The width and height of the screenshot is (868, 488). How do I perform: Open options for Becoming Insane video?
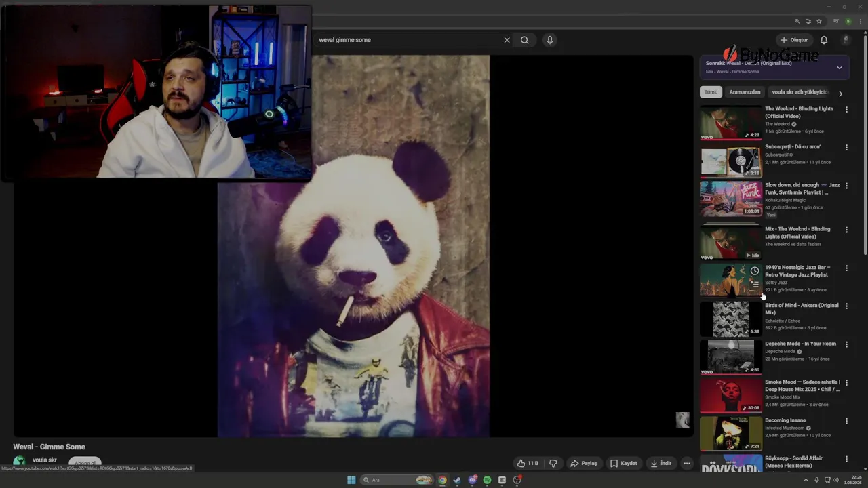click(x=846, y=421)
